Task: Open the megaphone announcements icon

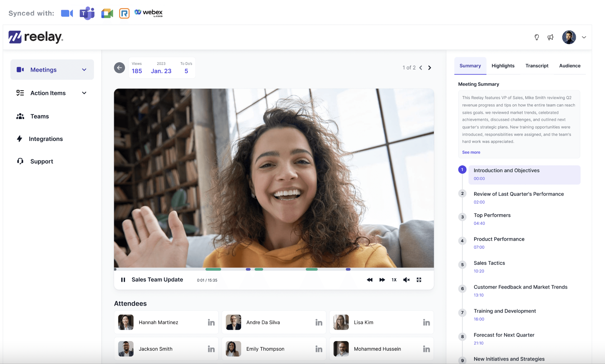Action: pos(551,37)
